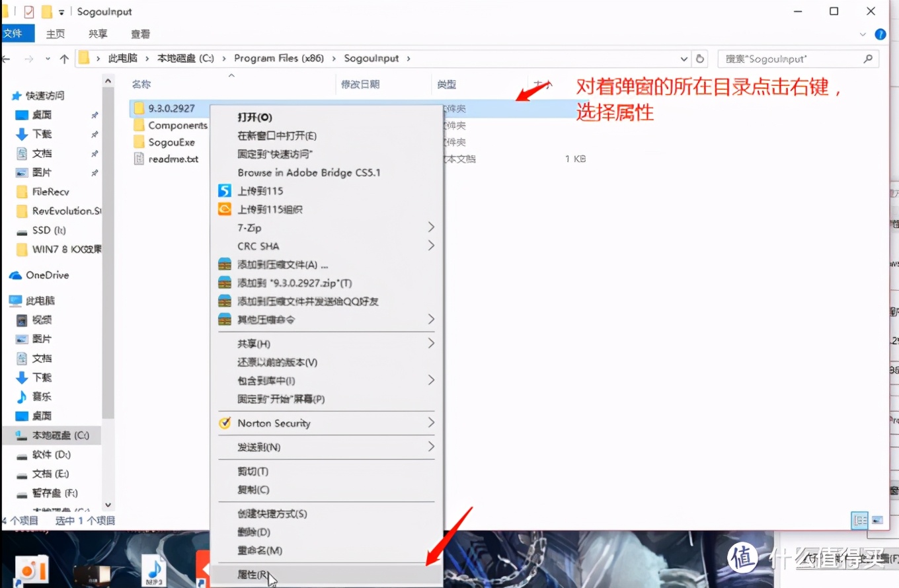Expand the 7-Zip submenu arrow
Screen dimensions: 899x588
431,227
